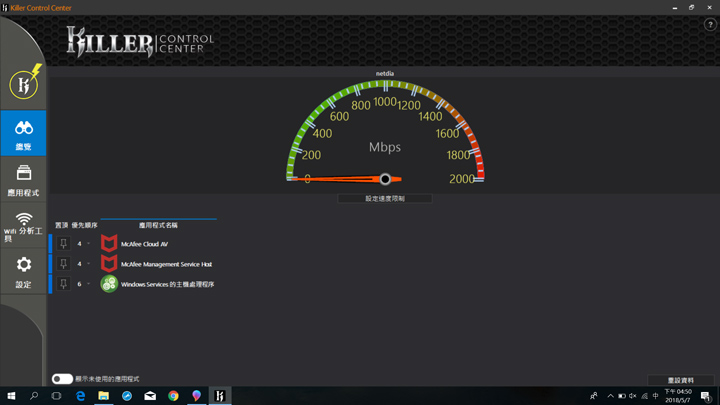Click the McAfee Cloud AV shield icon
The height and width of the screenshot is (405, 720).
pos(109,243)
